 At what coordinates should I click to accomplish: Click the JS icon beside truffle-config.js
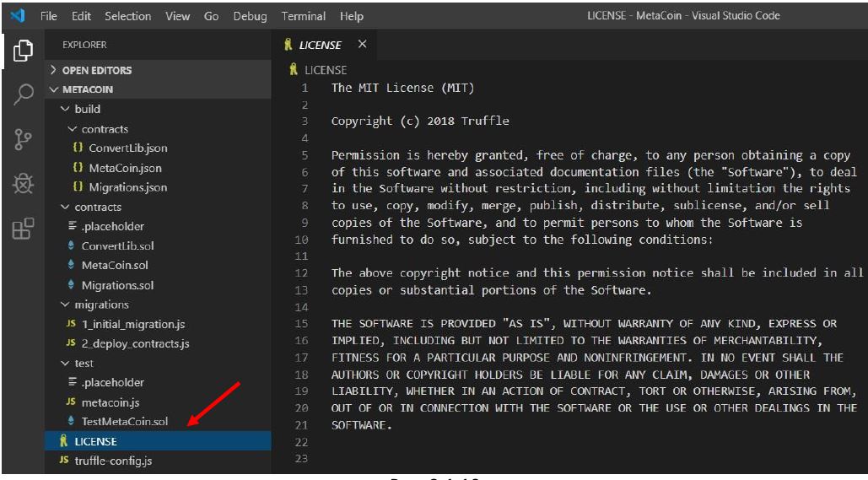(x=63, y=461)
